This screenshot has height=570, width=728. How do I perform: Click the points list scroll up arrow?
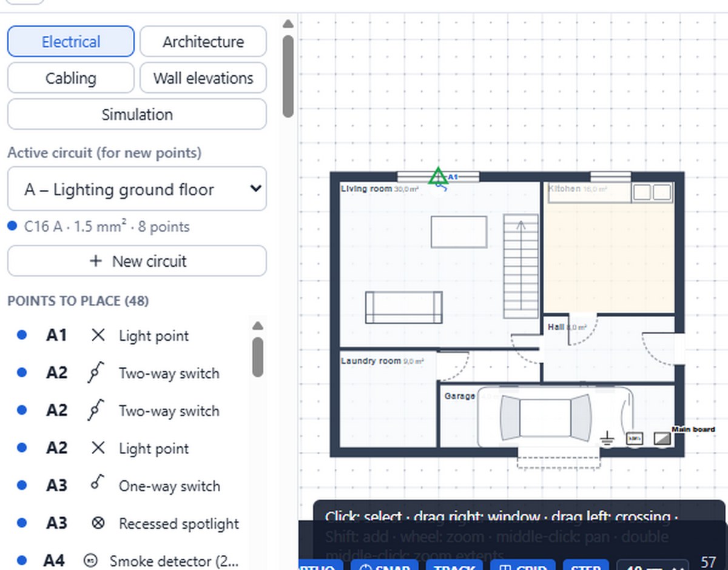[x=258, y=325]
